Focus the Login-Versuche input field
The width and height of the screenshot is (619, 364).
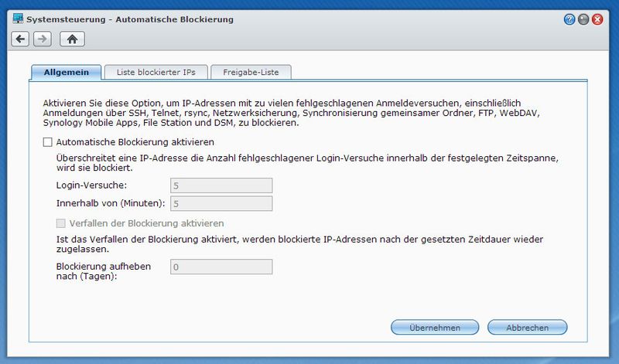(221, 185)
